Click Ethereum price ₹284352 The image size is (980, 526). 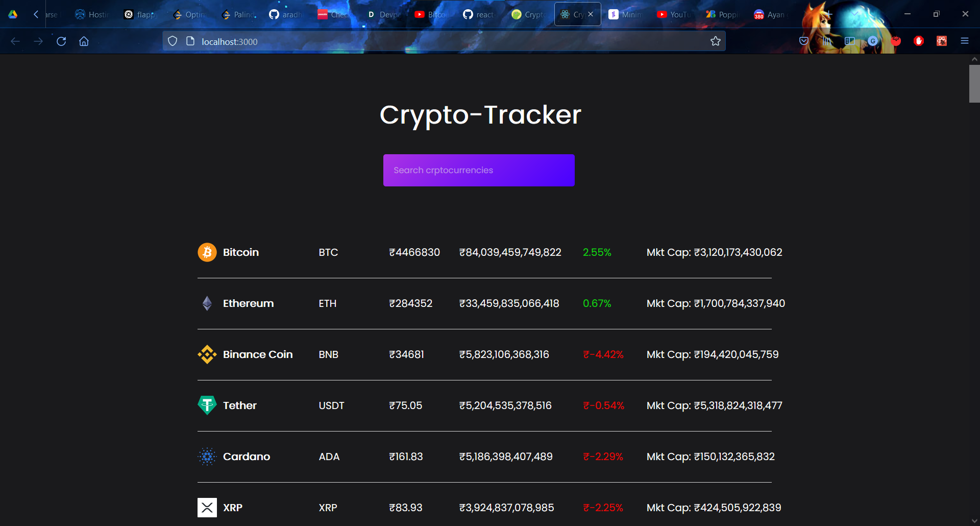[410, 303]
